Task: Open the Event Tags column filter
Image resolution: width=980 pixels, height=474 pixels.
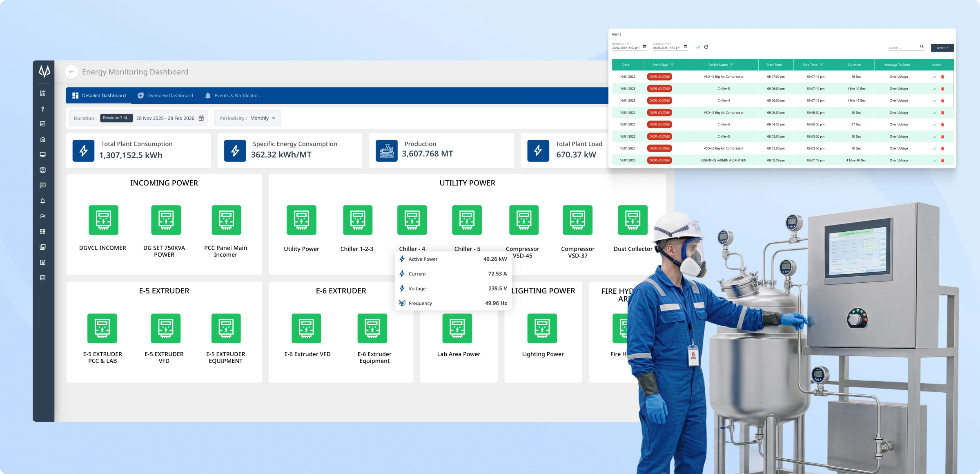Action: coord(672,65)
